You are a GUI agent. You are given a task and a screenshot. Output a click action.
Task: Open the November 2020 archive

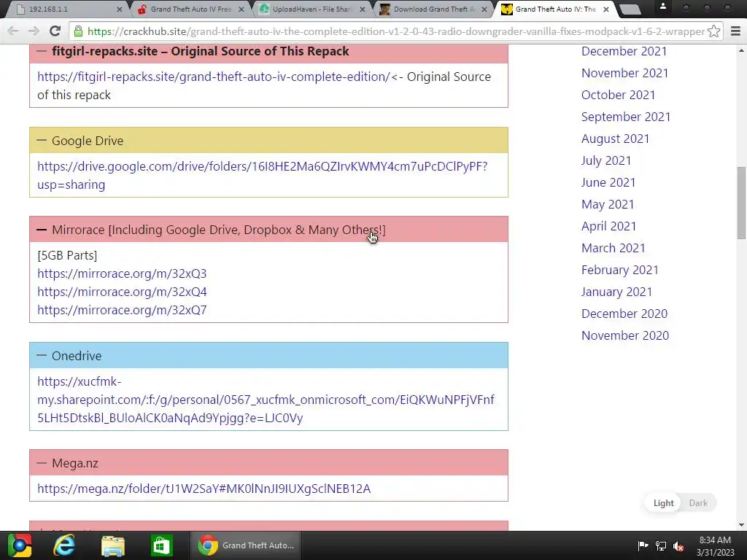pos(625,335)
